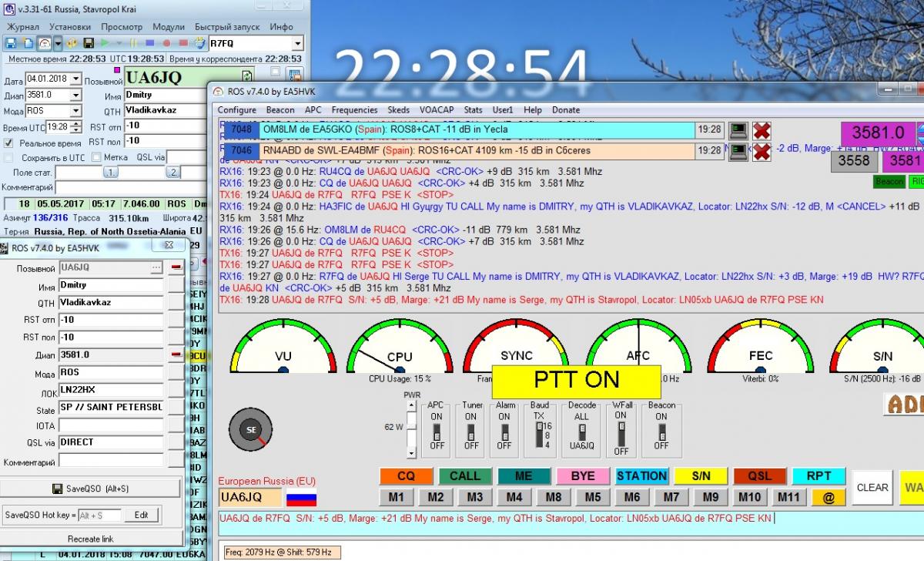The image size is (924, 561).
Task: Expand the Дата date dropdown
Action: pyautogui.click(x=75, y=79)
